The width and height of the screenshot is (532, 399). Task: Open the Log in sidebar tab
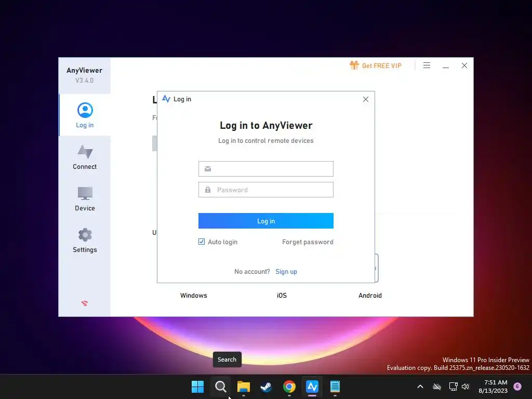coord(85,115)
